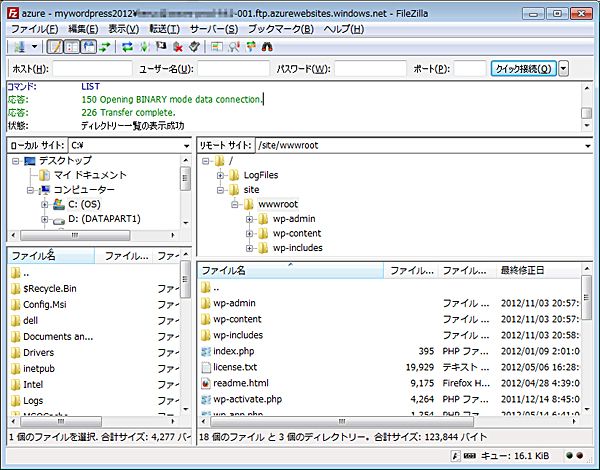Viewport: 600px width, 470px height.
Task: Select wp-activate.php in remote file list
Action: [390, 400]
